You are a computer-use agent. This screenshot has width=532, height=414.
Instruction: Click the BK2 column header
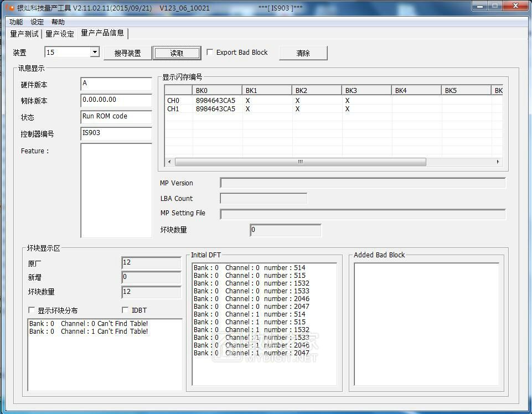317,90
